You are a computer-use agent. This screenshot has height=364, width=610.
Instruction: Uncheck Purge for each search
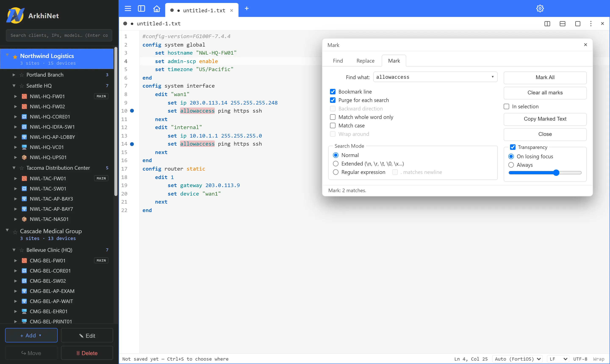pos(333,100)
